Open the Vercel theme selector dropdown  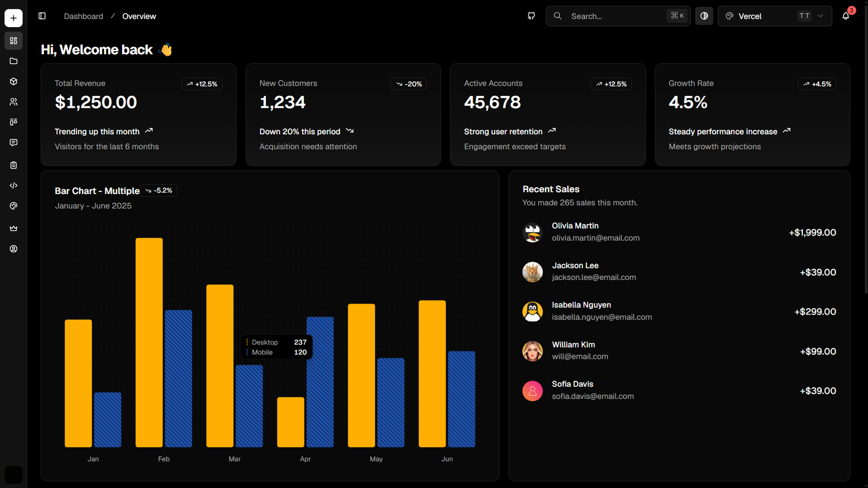tap(775, 16)
